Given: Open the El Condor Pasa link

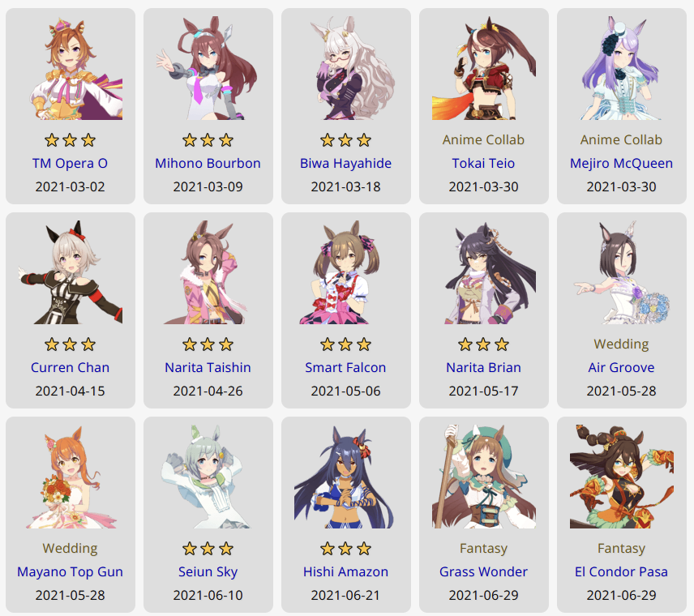Looking at the screenshot, I should 621,571.
